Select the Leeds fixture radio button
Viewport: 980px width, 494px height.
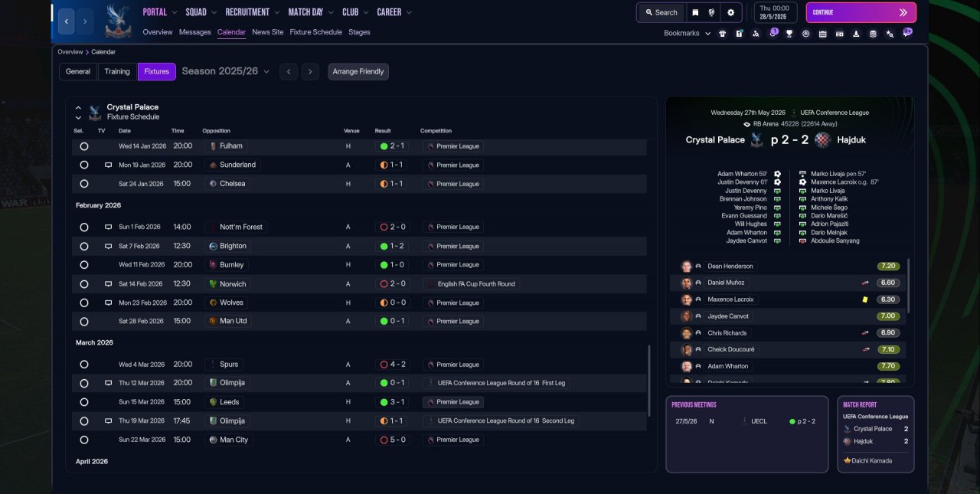(84, 402)
